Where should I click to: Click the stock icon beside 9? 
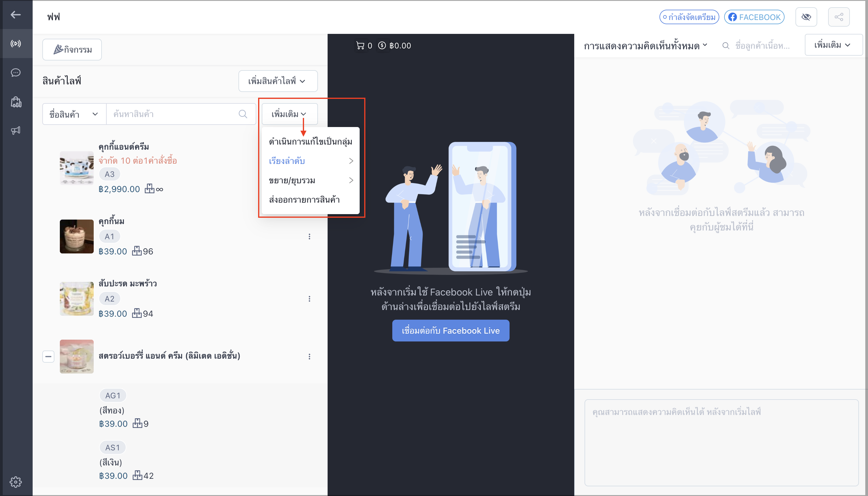point(138,423)
